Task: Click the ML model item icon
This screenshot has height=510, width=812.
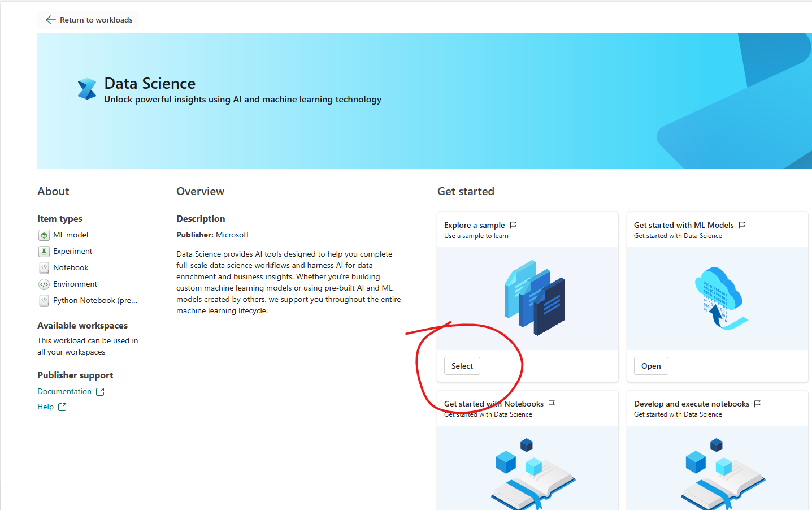Action: 44,235
